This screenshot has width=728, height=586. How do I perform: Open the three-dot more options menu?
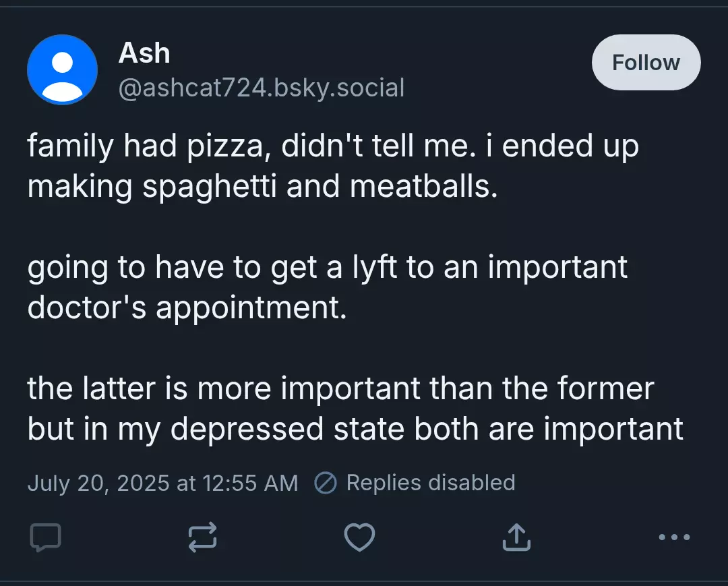click(674, 537)
